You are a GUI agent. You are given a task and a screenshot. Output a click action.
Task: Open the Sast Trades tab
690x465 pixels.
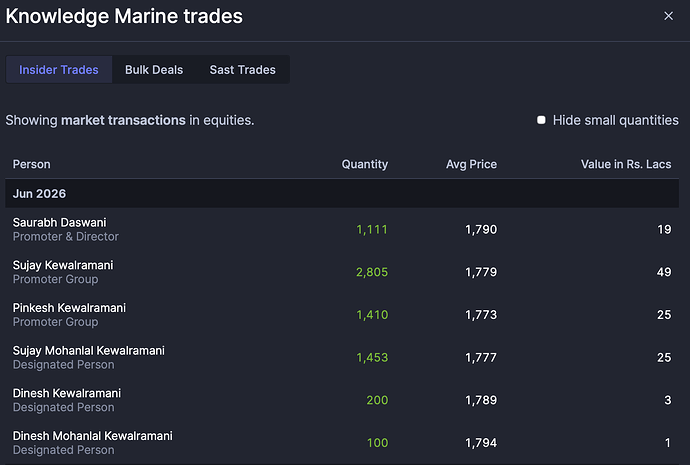[242, 70]
